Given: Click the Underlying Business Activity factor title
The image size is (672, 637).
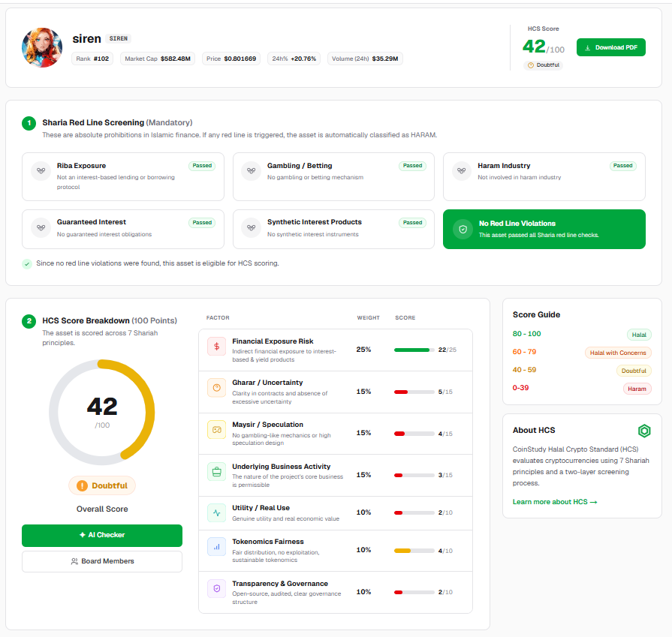Looking at the screenshot, I should (281, 467).
